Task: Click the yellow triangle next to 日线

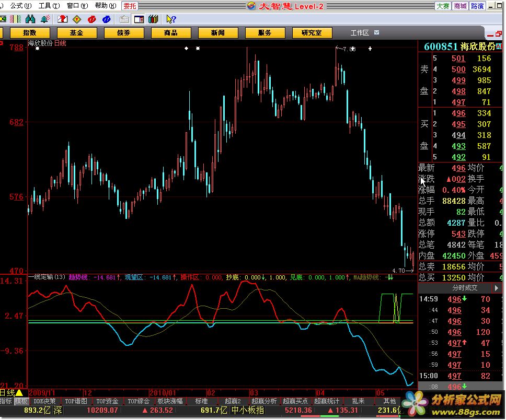Action: point(19,393)
